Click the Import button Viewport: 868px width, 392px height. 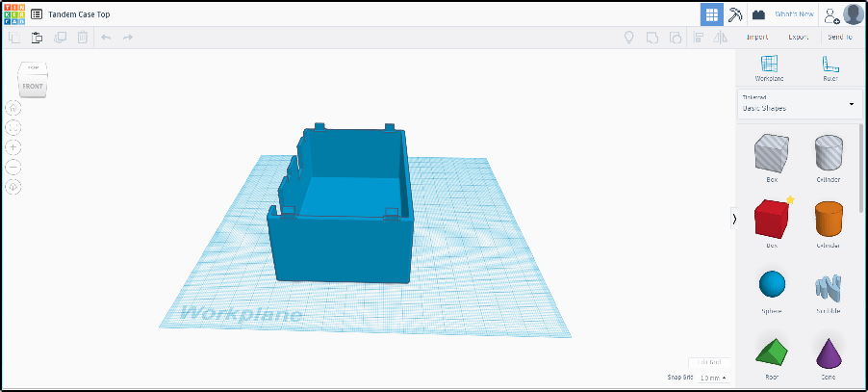pyautogui.click(x=757, y=38)
